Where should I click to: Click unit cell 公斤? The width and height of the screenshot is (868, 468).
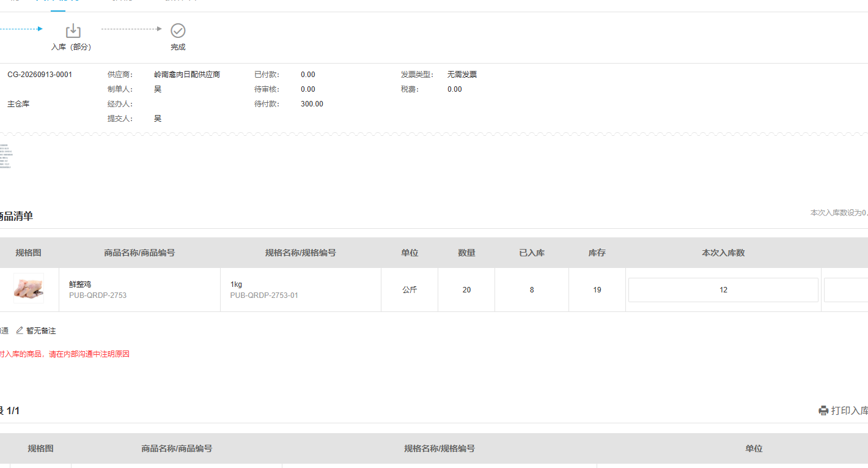pyautogui.click(x=410, y=290)
